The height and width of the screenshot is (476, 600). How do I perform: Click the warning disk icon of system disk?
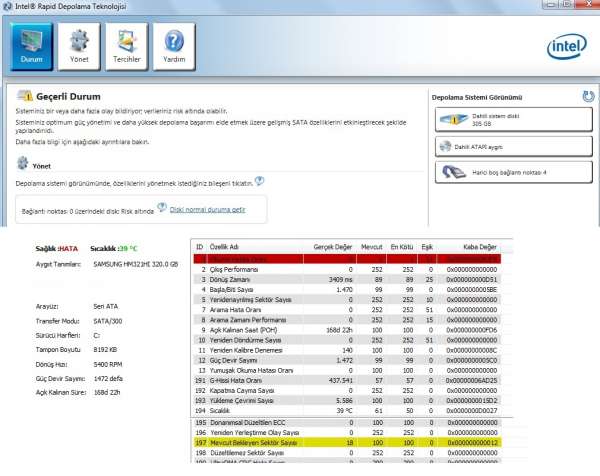[x=454, y=119]
